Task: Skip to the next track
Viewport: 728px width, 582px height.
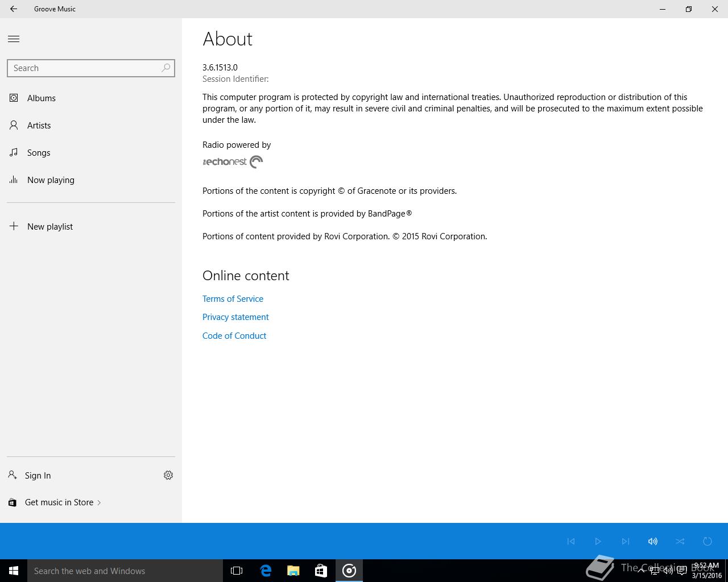Action: (x=625, y=541)
